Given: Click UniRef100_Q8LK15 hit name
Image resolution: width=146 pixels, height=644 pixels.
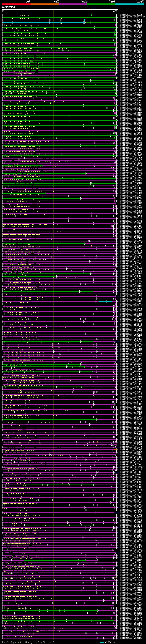Looking at the screenshot, I should click(x=131, y=48).
